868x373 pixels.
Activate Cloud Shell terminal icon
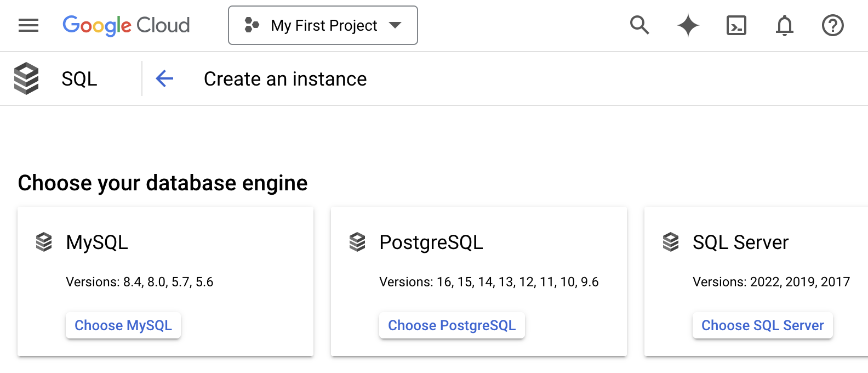coord(736,25)
